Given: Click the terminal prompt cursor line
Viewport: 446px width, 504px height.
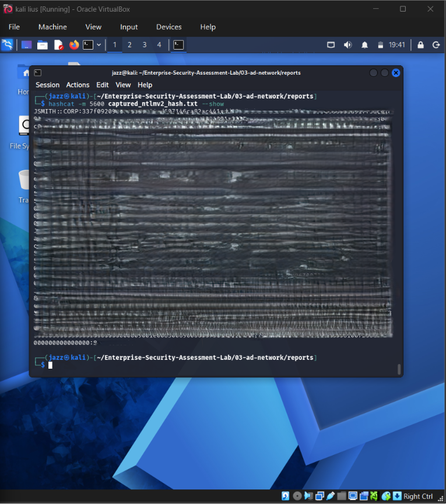Looking at the screenshot, I should [x=50, y=365].
